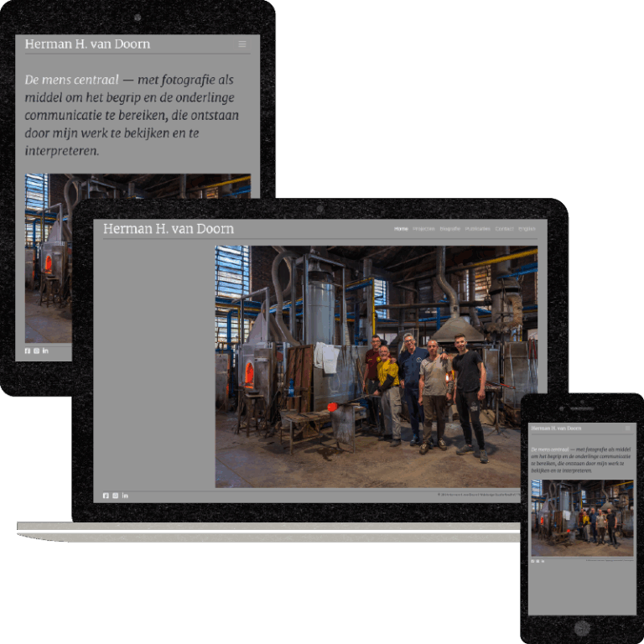Click the copyright text in the laptop footer
This screenshot has height=644, width=644.
tap(479, 495)
